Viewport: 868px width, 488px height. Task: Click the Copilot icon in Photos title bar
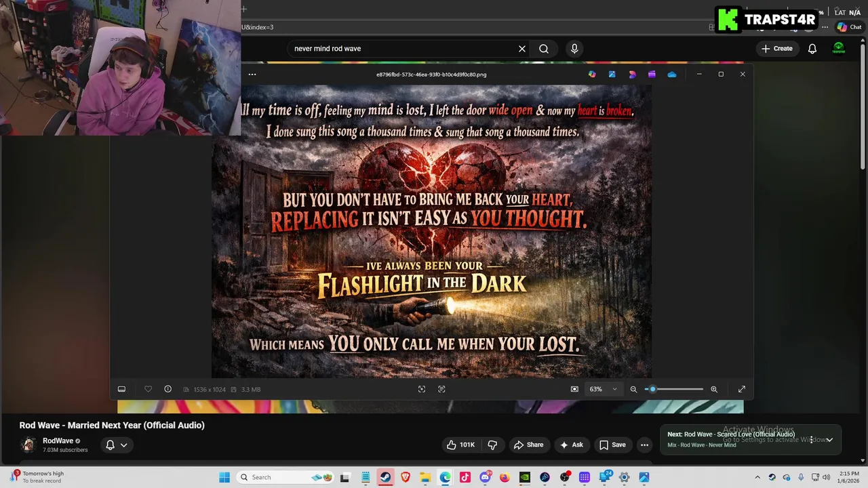point(592,75)
